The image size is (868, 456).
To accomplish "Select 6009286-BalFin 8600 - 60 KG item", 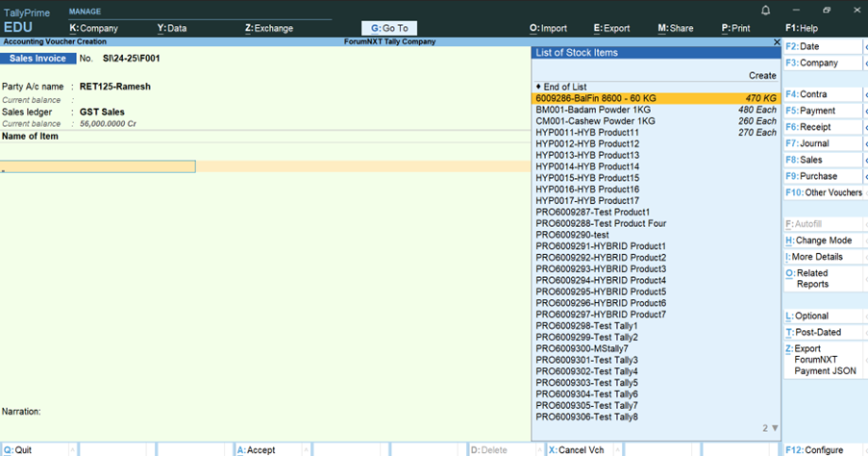I will coord(656,98).
